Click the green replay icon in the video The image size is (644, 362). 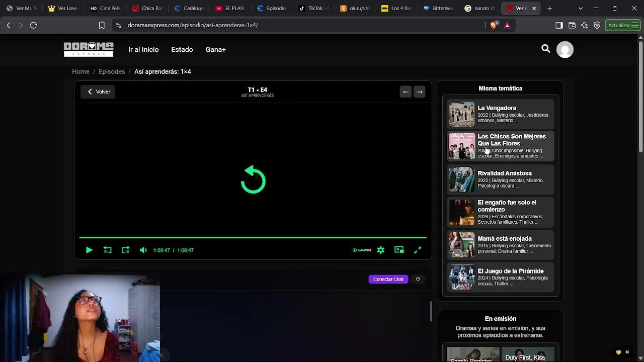(253, 179)
